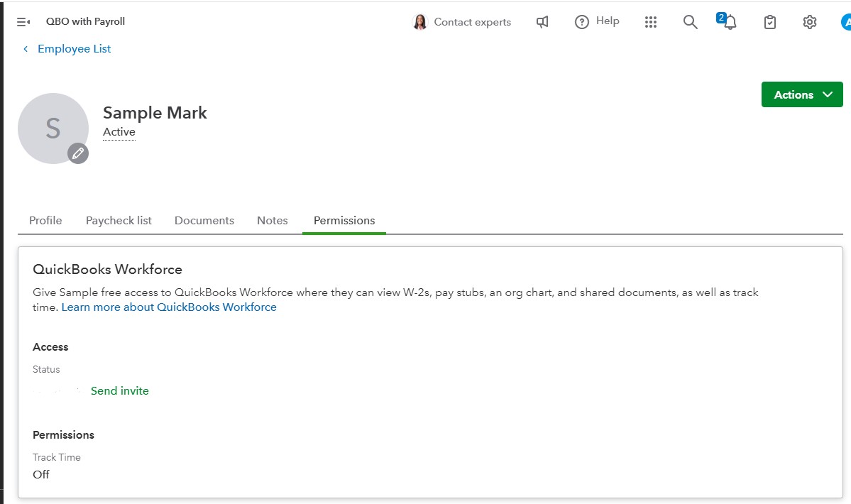Open the Documents tab
This screenshot has width=851, height=504.
[204, 220]
